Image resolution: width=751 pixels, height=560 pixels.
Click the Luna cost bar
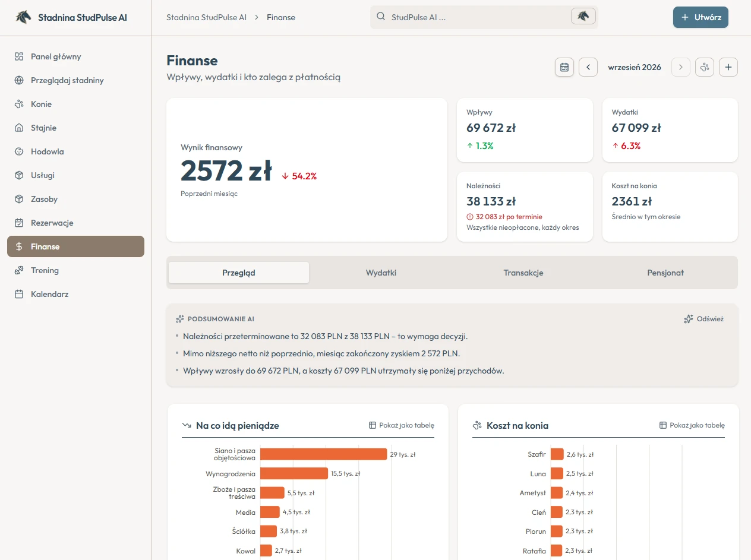[x=557, y=473]
